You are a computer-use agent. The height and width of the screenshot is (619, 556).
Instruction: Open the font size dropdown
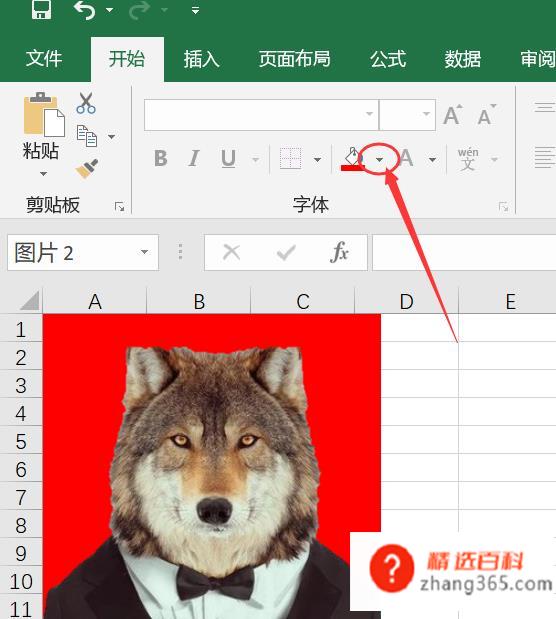point(426,114)
